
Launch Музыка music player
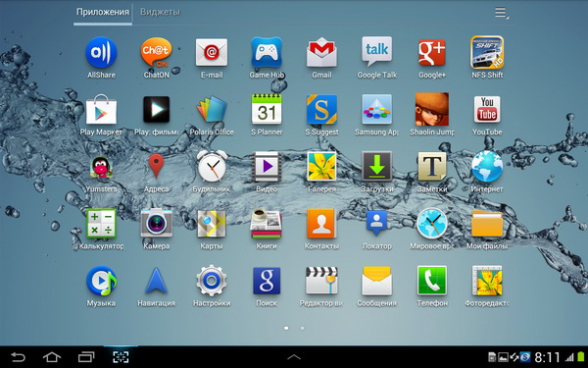[101, 281]
